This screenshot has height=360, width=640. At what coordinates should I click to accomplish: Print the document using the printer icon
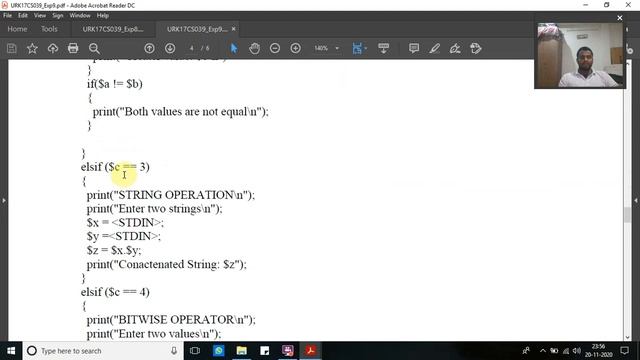(x=73, y=49)
